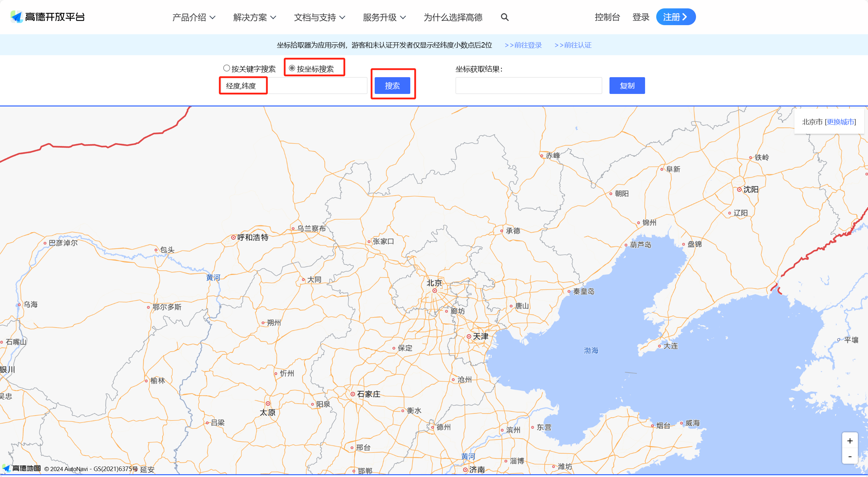Click the 沈阳 city marker on map
868x477 pixels.
click(x=739, y=189)
